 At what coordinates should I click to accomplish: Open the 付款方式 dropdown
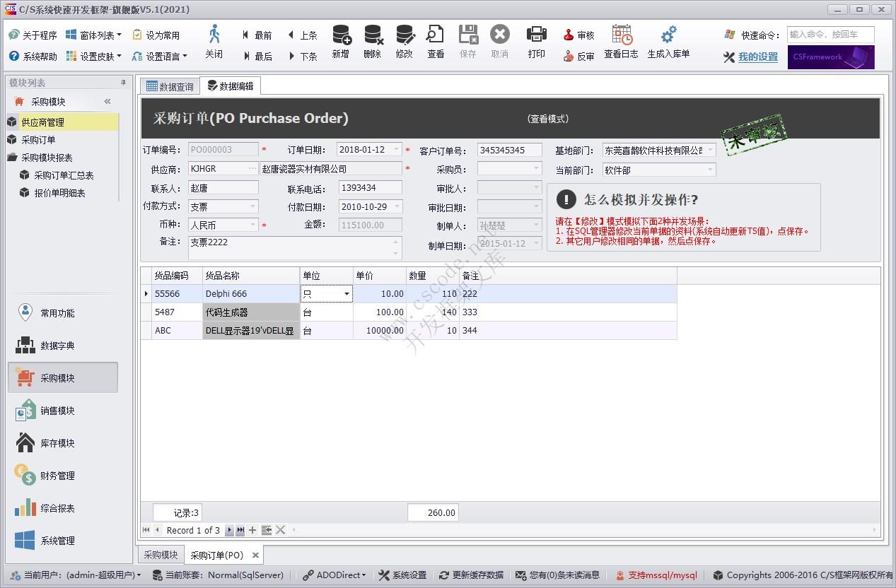click(253, 207)
